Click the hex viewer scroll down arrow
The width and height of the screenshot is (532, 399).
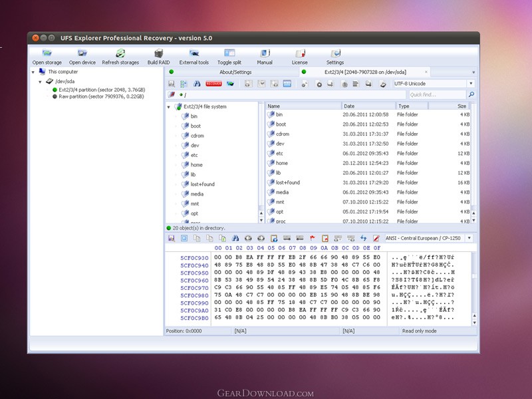tap(474, 323)
